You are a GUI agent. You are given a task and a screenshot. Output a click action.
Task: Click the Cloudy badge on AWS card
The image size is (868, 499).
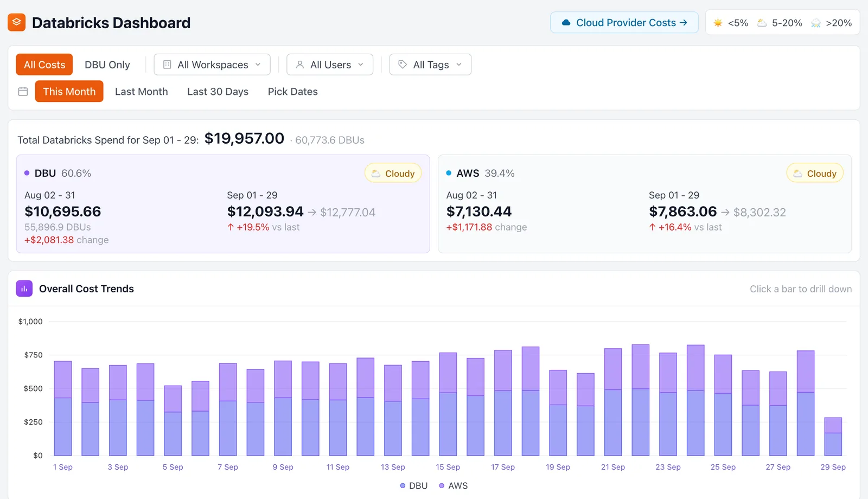tap(814, 173)
